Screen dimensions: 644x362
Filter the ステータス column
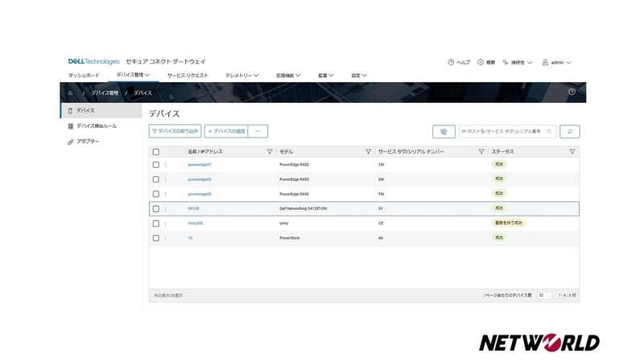coord(572,151)
